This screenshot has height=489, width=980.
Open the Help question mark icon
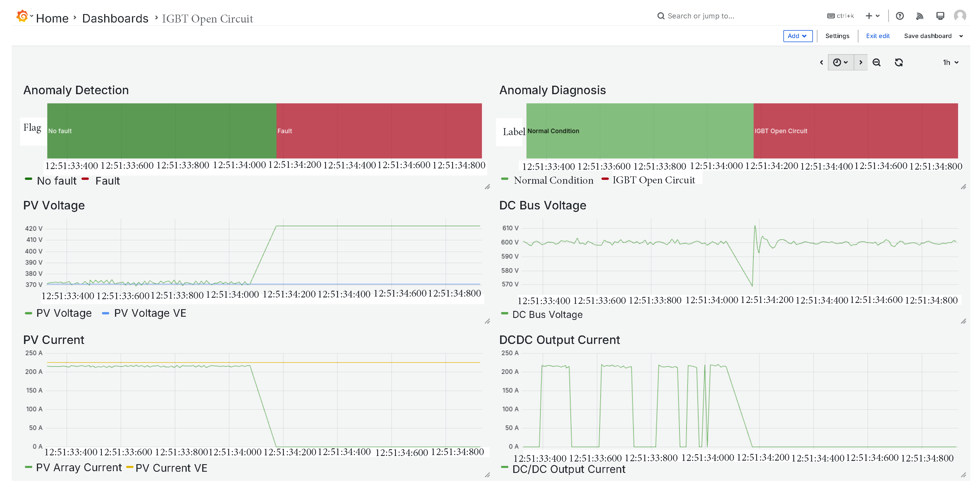point(899,16)
